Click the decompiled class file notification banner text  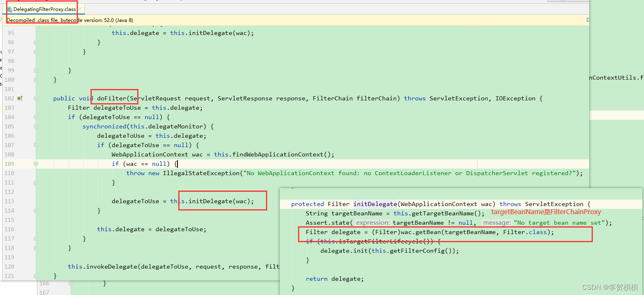[x=70, y=20]
